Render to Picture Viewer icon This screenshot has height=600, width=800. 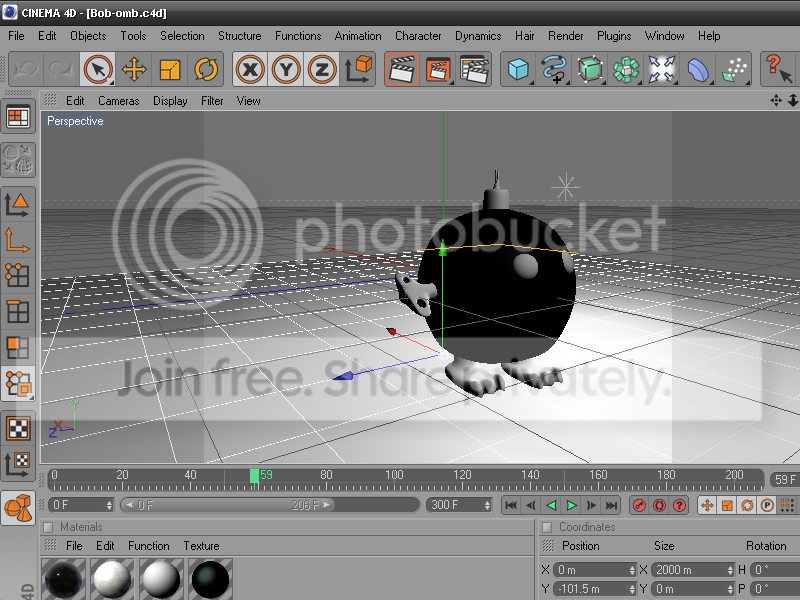(438, 69)
